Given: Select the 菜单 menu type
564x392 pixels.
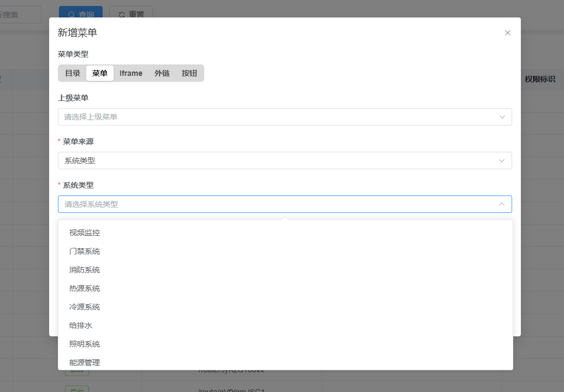Looking at the screenshot, I should pyautogui.click(x=99, y=73).
